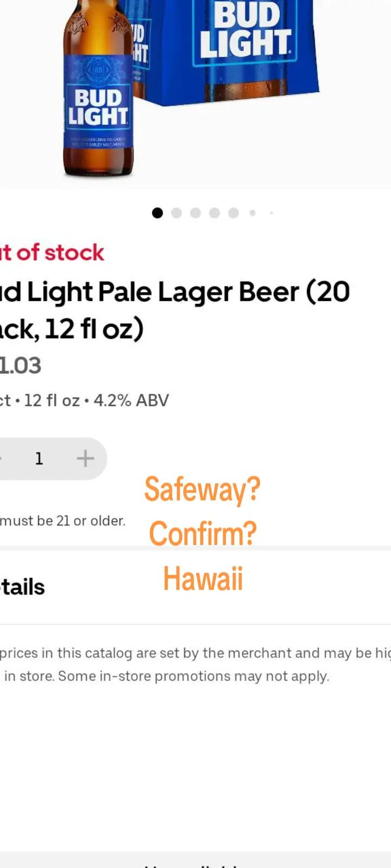Screen dimensions: 391x868
Task: Open the Bud Light bottle image
Action: [x=98, y=88]
